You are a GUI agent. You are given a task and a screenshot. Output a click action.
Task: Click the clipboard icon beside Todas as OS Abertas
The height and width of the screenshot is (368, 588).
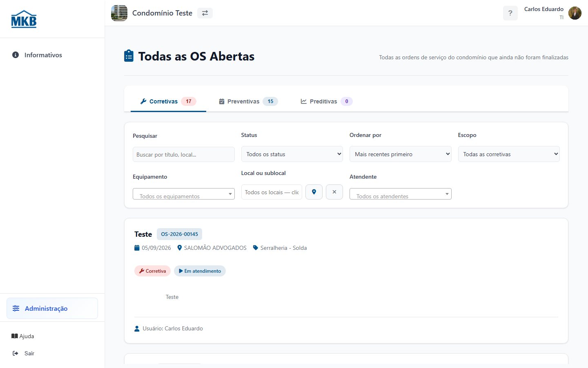[129, 56]
